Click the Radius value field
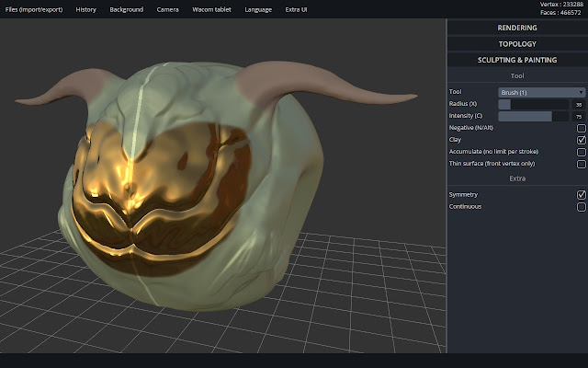The width and height of the screenshot is (588, 368). [579, 104]
